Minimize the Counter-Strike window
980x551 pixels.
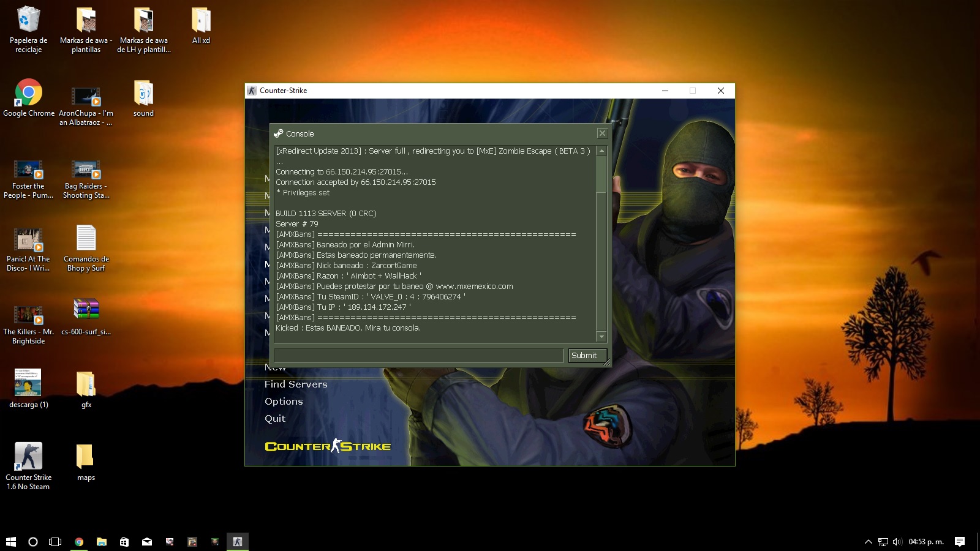coord(665,91)
